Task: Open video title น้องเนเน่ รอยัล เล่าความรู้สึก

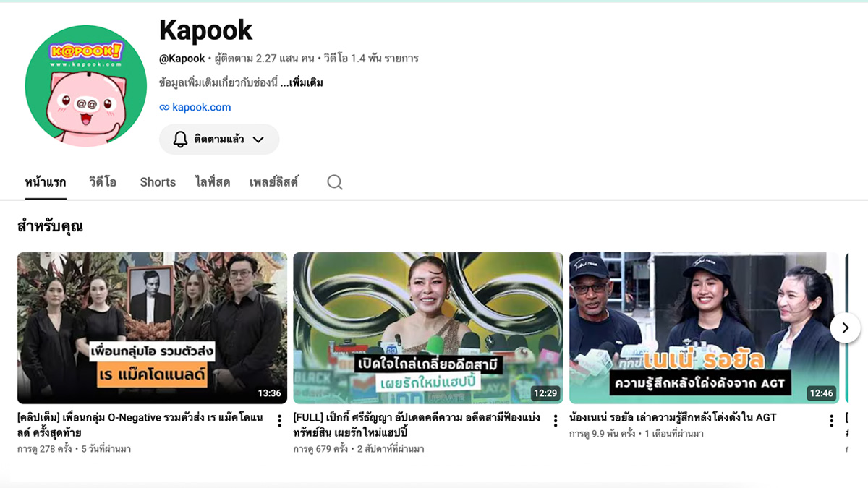Action: pos(673,417)
